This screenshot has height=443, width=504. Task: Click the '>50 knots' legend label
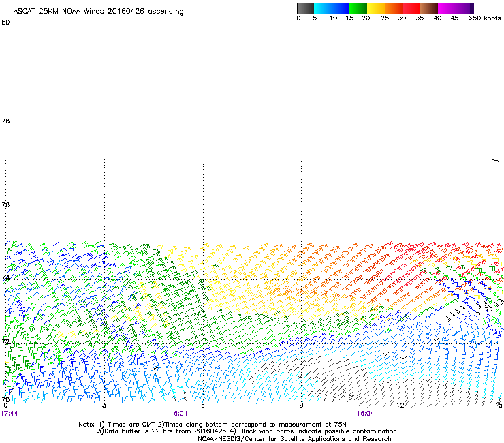coord(484,18)
